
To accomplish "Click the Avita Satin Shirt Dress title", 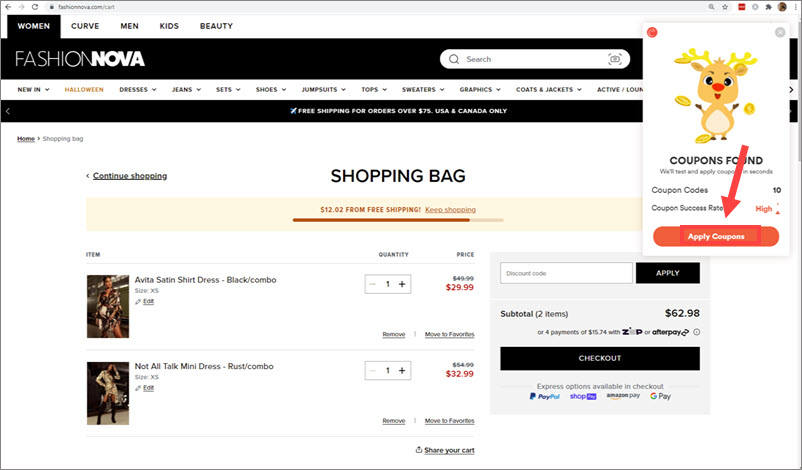I will 205,280.
